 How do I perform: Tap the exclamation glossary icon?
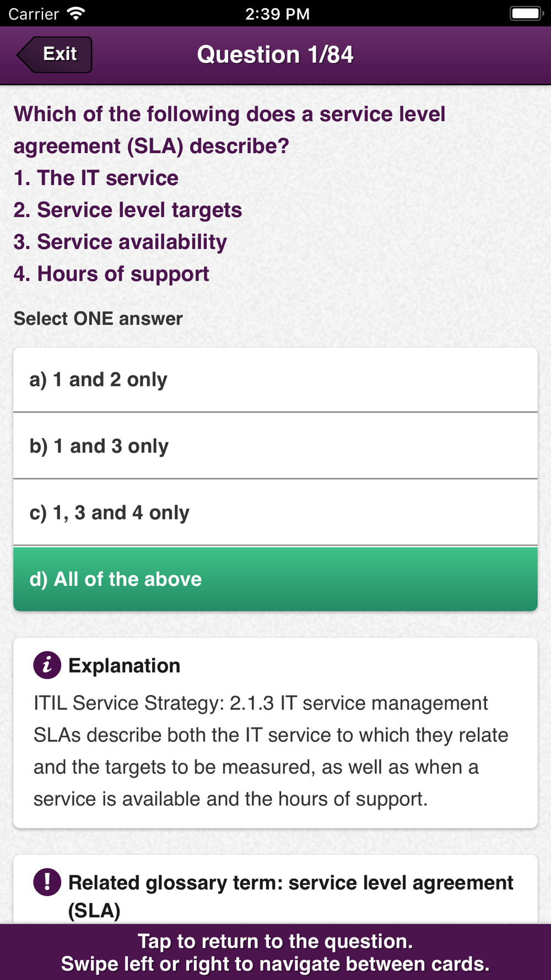point(47,881)
